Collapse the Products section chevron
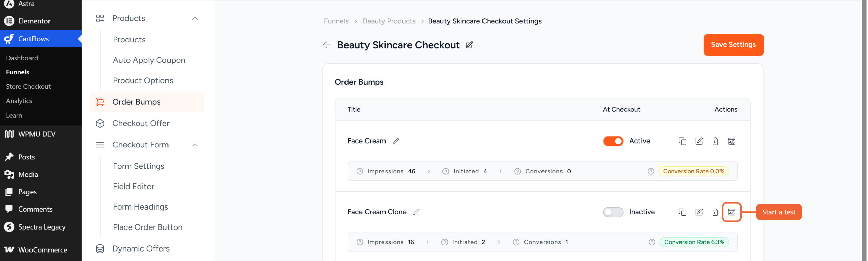This screenshot has height=261, width=868. (x=195, y=18)
